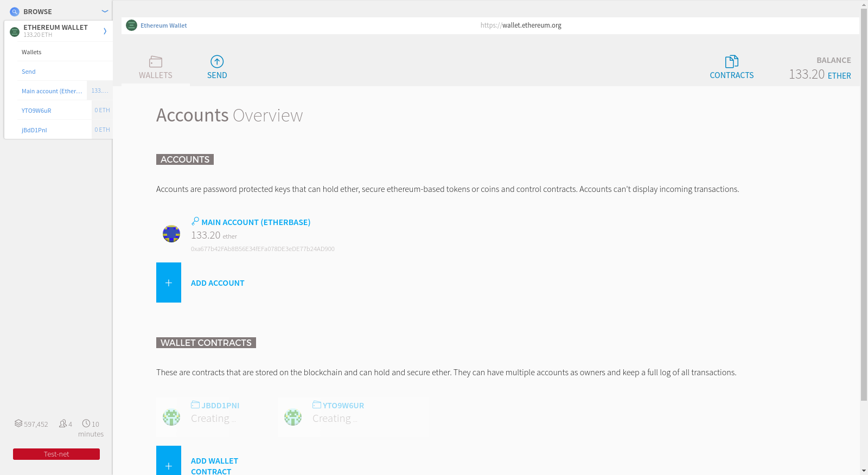Screen dimensions: 868x475
Task: Click the WALLET CONTRACTS section header
Action: (x=206, y=343)
